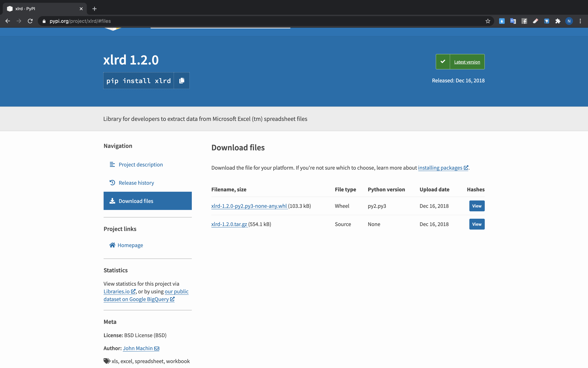The height and width of the screenshot is (368, 588).
Task: Download xlrd-1.2.0.tar.gz source file
Action: [x=229, y=224]
